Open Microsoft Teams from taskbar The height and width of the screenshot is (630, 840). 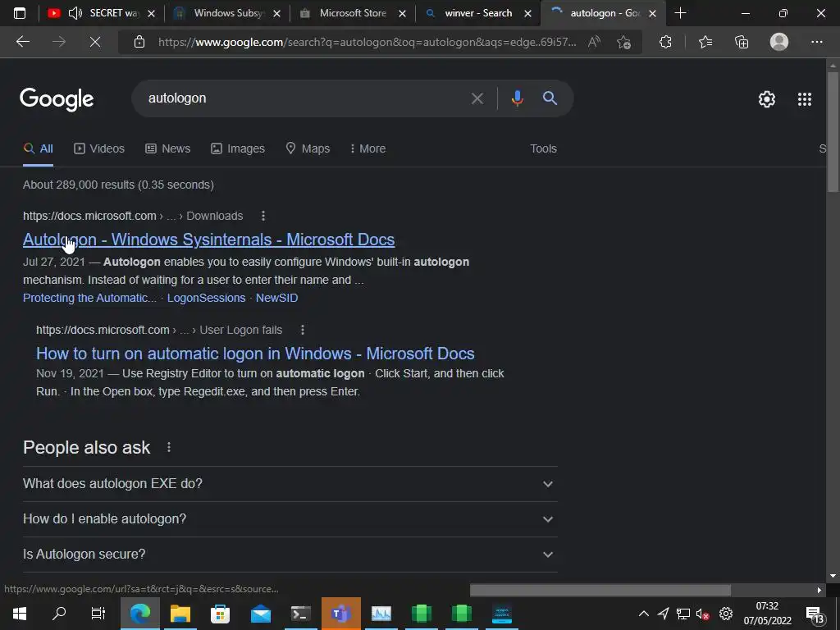tap(340, 614)
